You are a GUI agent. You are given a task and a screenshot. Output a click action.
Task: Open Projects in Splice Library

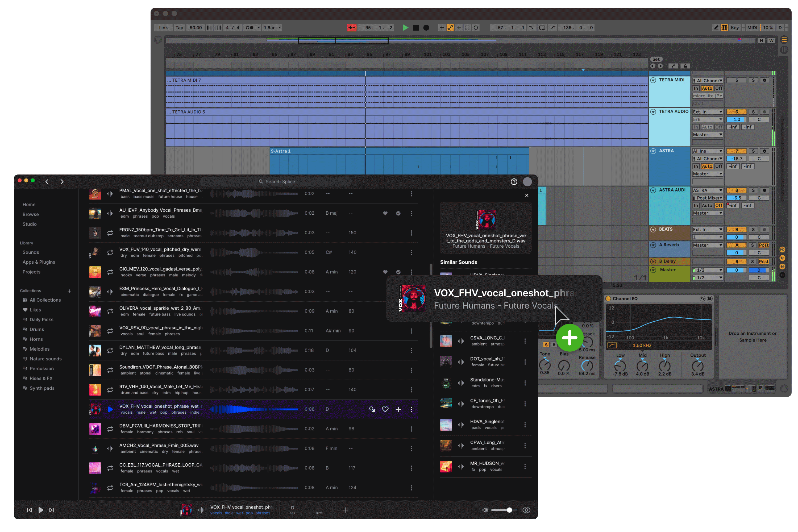31,272
